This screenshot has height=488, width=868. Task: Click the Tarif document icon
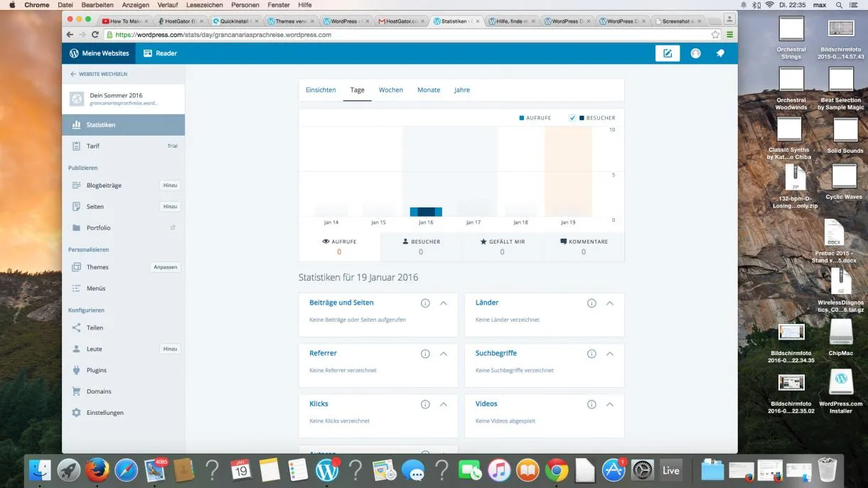coord(76,146)
